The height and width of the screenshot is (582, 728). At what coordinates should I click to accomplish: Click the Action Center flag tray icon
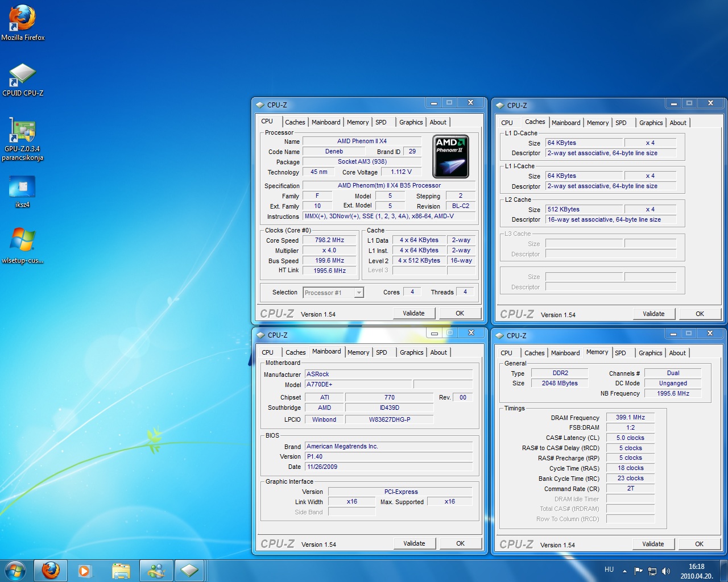point(639,571)
